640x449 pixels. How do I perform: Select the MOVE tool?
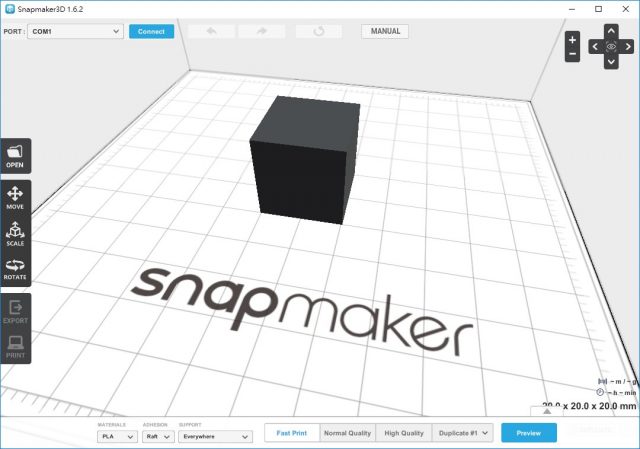(x=15, y=198)
